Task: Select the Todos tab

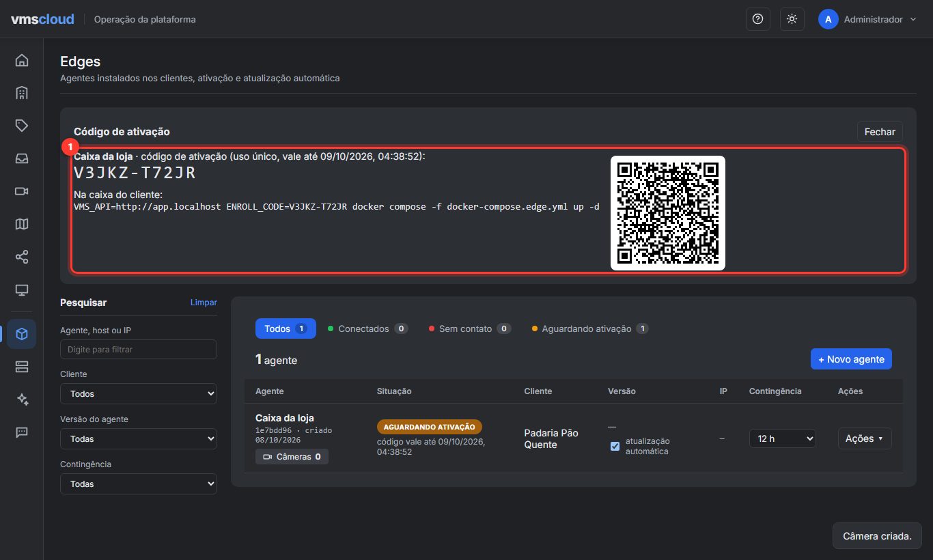Action: (286, 328)
